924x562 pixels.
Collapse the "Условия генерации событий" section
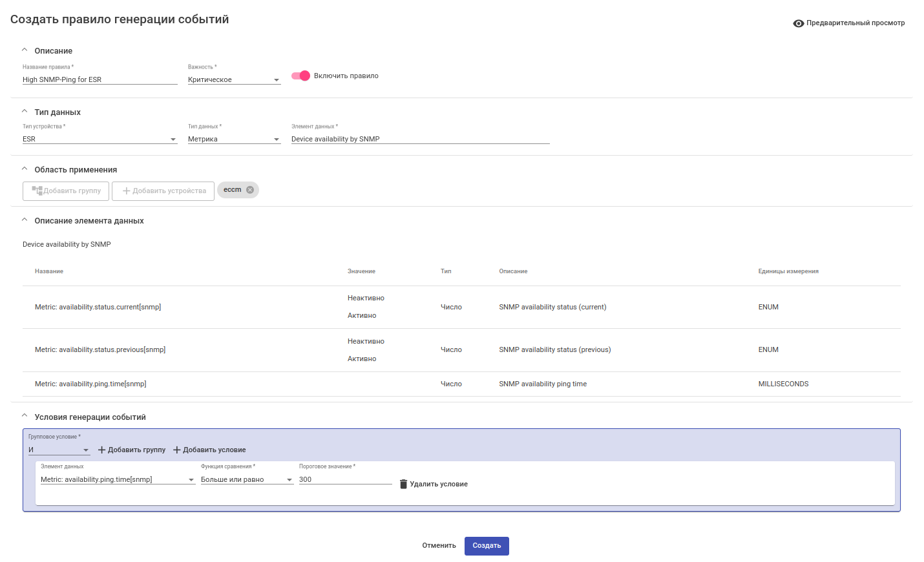tap(25, 417)
